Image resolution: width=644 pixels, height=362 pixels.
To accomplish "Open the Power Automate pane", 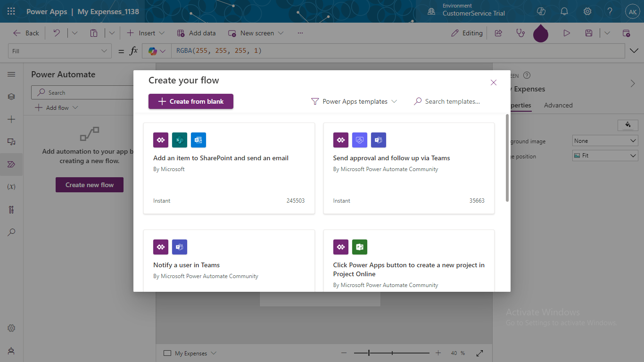I will (11, 164).
